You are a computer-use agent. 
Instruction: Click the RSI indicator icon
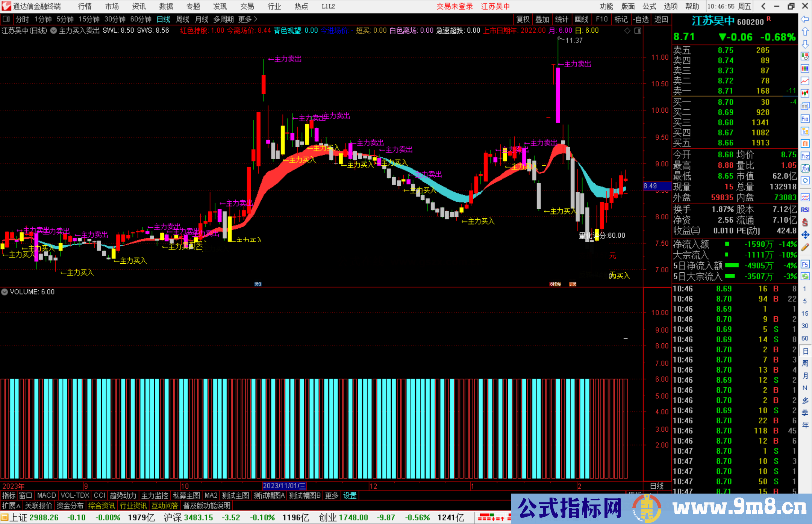coord(805,210)
